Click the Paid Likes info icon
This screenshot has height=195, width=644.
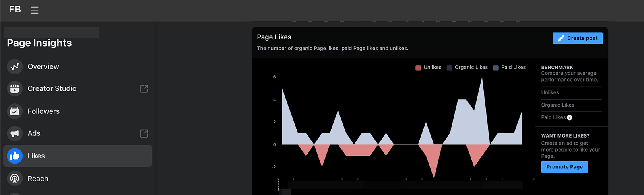[x=570, y=118]
